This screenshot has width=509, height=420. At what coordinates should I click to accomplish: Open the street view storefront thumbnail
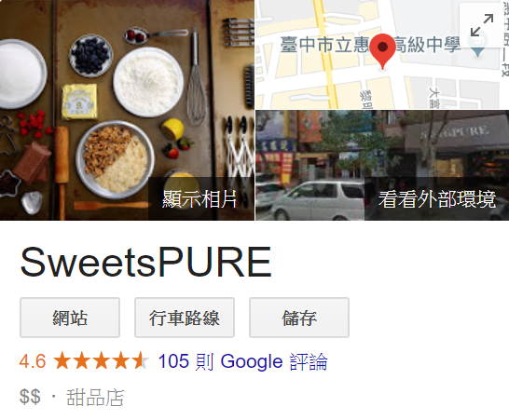point(382,166)
